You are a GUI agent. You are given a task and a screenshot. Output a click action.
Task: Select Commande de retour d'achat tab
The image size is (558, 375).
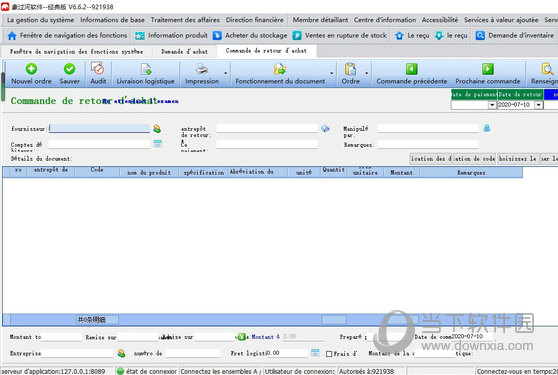click(266, 51)
